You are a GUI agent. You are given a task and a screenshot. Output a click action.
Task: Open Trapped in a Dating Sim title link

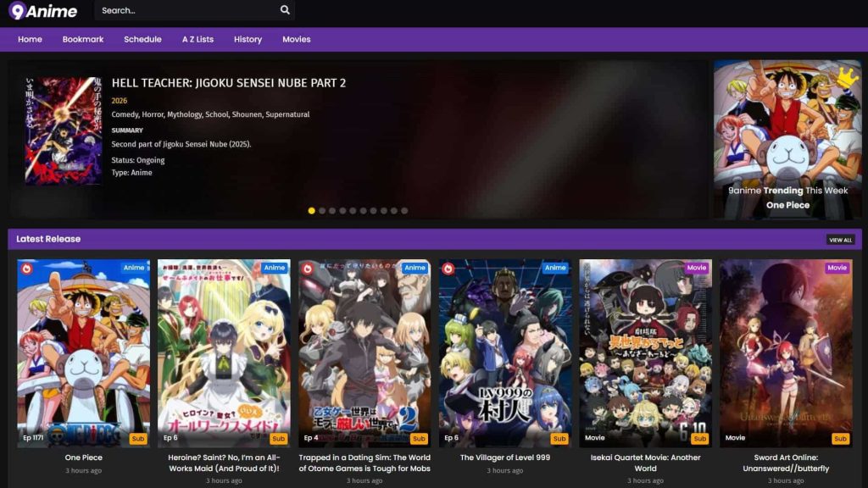point(364,463)
